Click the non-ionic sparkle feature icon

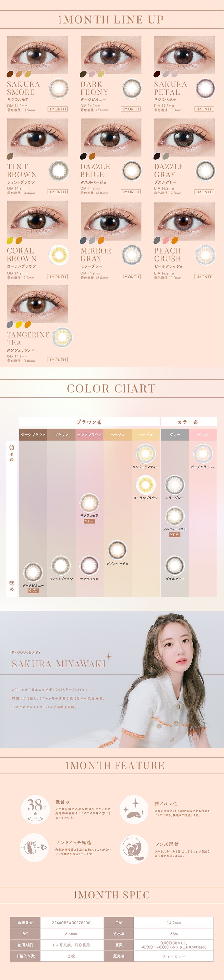coord(134,810)
